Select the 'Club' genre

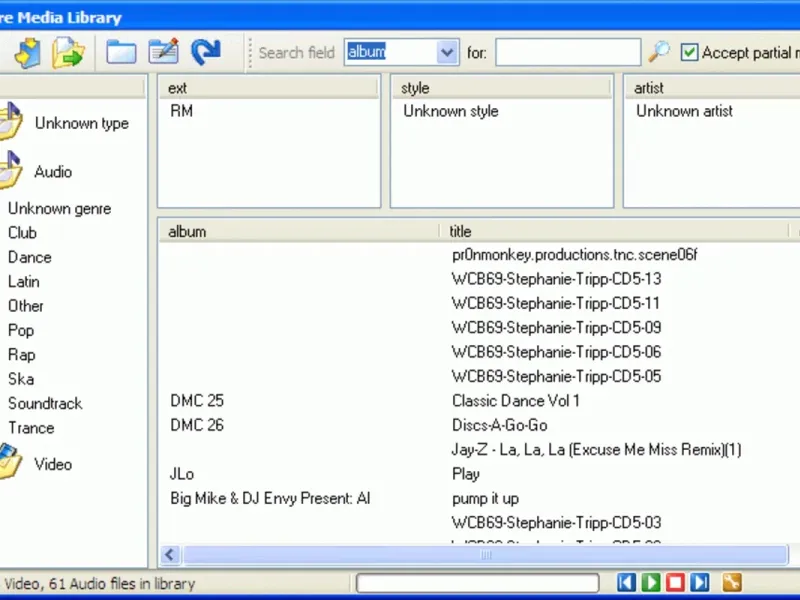click(x=22, y=233)
